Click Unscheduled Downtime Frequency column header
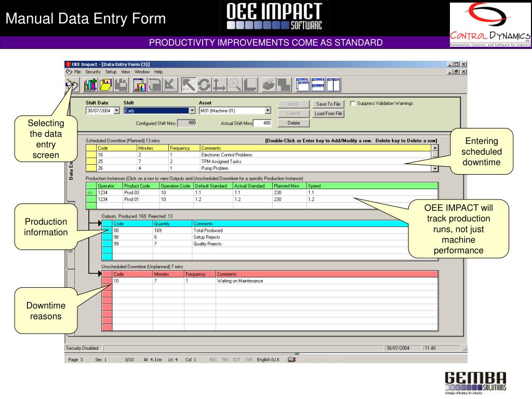This screenshot has width=532, height=399. (200, 274)
